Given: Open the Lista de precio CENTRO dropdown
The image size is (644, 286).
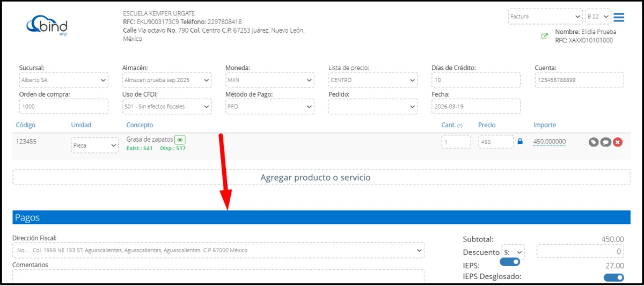Looking at the screenshot, I should (x=373, y=80).
